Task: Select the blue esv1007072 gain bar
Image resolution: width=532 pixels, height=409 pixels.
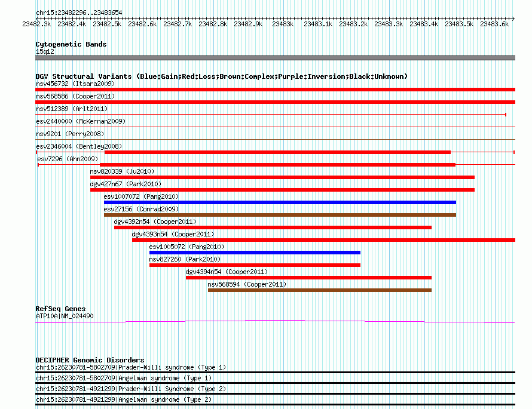Action: [x=280, y=202]
